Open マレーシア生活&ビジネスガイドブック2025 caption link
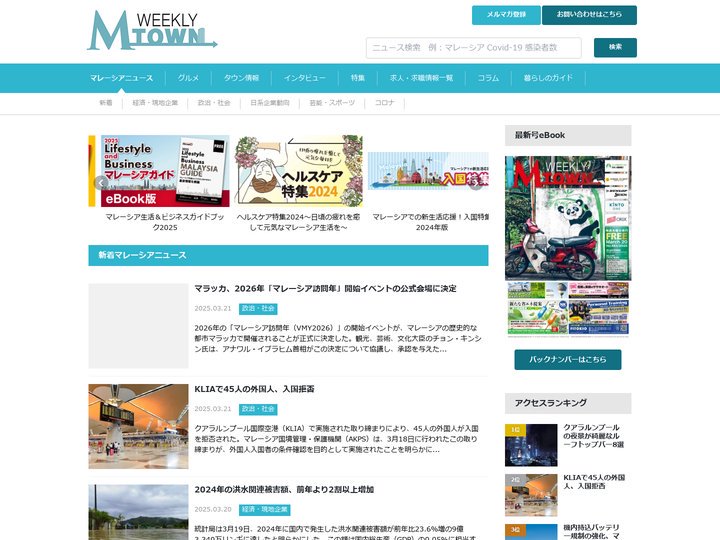The image size is (720, 540). (164, 222)
